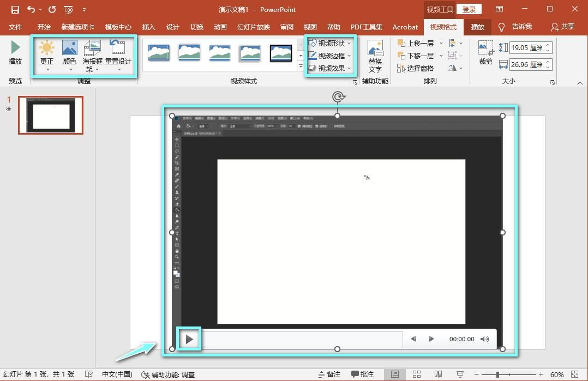Viewport: 588px width, 381px height.
Task: Open the 颜色 color options
Action: point(69,49)
